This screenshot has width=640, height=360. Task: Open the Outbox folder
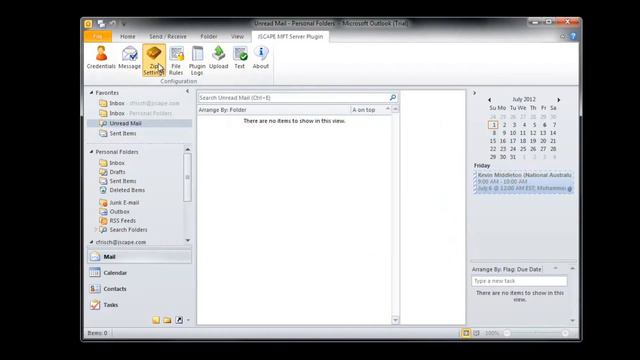[x=119, y=211]
